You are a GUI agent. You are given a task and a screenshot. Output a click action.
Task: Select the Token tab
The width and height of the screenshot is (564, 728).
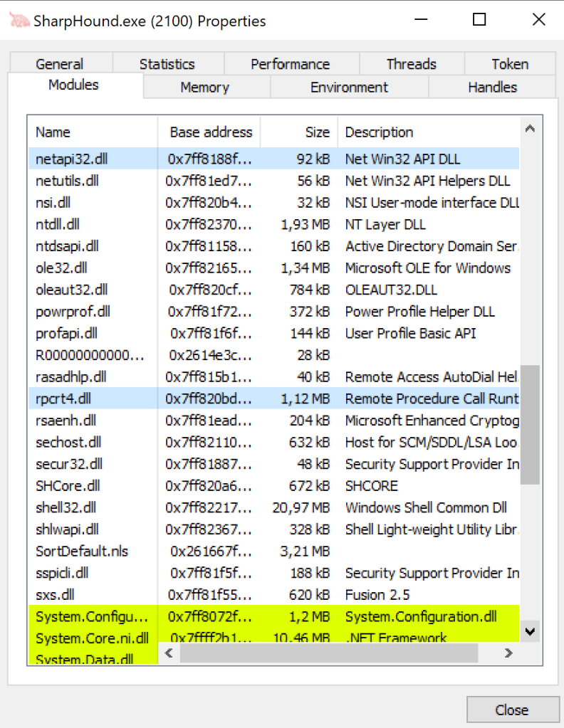coord(510,64)
